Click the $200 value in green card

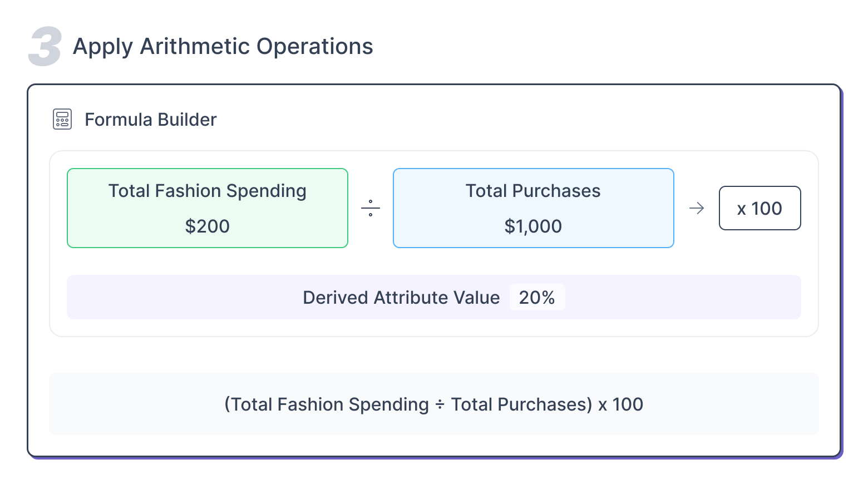point(207,226)
